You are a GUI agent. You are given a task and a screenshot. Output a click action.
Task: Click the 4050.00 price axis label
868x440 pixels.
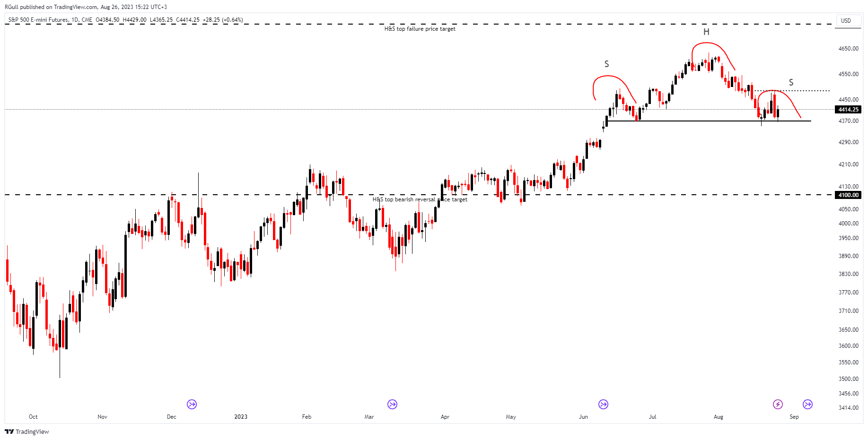(848, 209)
